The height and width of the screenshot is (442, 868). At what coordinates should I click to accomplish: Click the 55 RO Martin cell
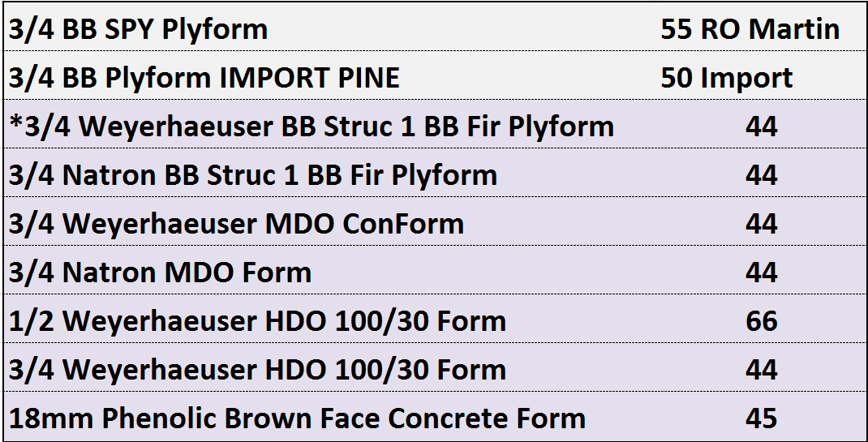pos(750,30)
